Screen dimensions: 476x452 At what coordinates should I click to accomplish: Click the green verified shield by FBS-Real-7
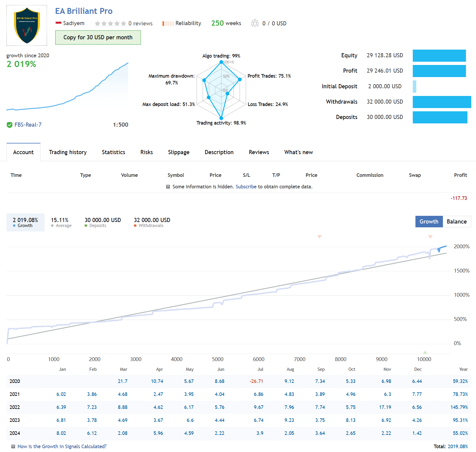click(x=9, y=125)
